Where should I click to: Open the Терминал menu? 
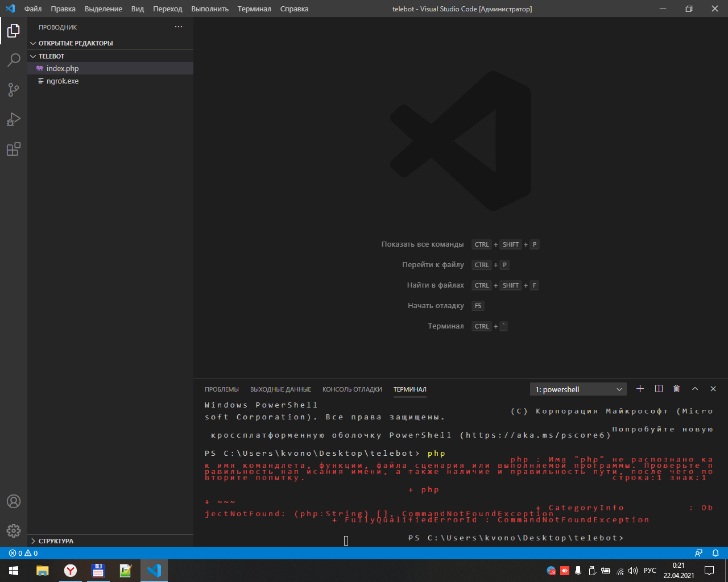click(254, 9)
